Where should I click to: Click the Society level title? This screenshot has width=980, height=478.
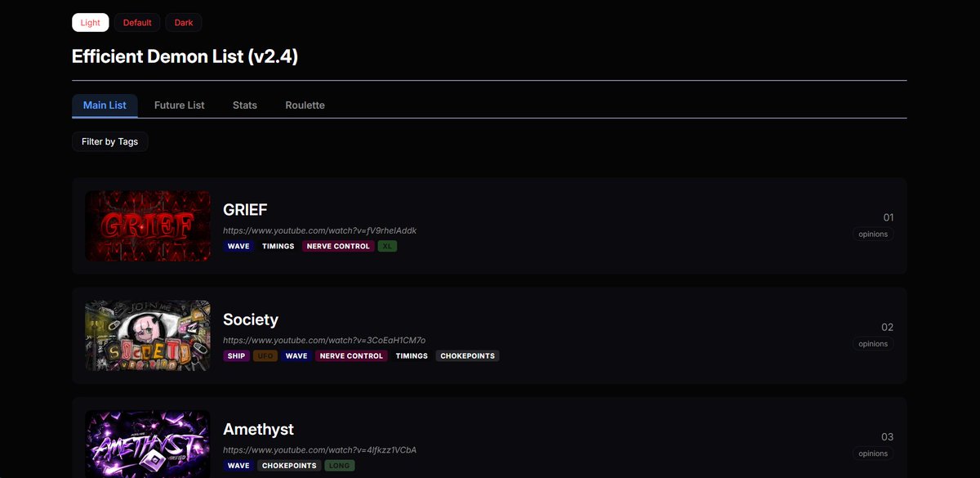251,319
